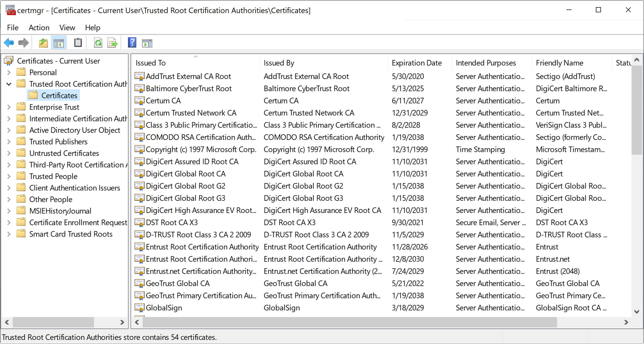Click the Untrusted Certificates folder icon
Image resolution: width=644 pixels, height=344 pixels.
click(x=21, y=153)
